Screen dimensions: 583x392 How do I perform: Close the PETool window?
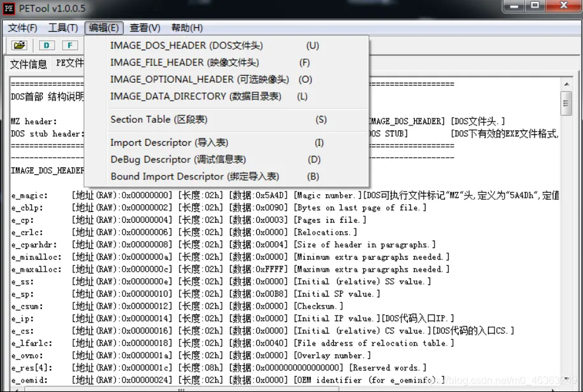tap(564, 6)
